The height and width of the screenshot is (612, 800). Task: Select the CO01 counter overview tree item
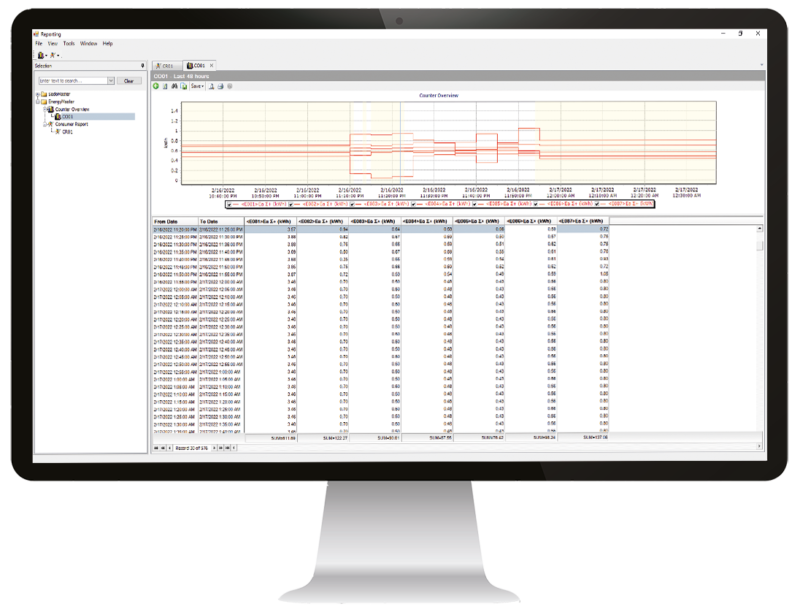[x=68, y=116]
